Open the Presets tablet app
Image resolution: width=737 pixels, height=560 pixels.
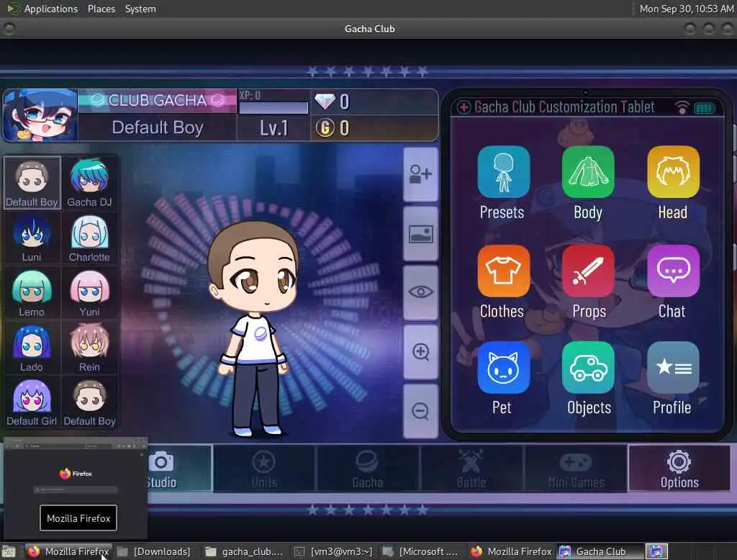pos(503,172)
